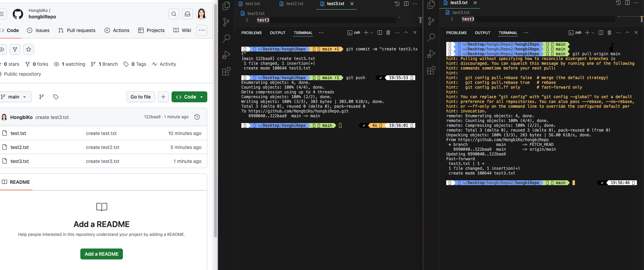Open OUTPUT panel tab in right window

483,33
